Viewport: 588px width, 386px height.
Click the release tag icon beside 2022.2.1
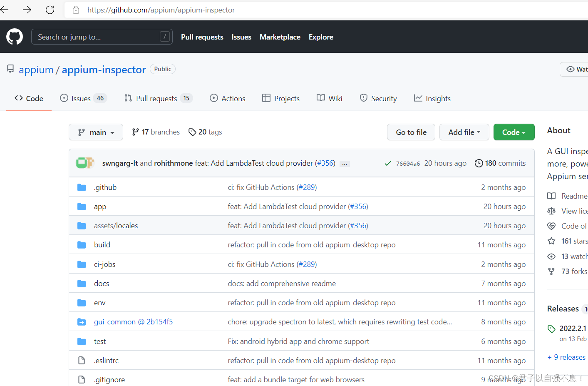(x=551, y=329)
